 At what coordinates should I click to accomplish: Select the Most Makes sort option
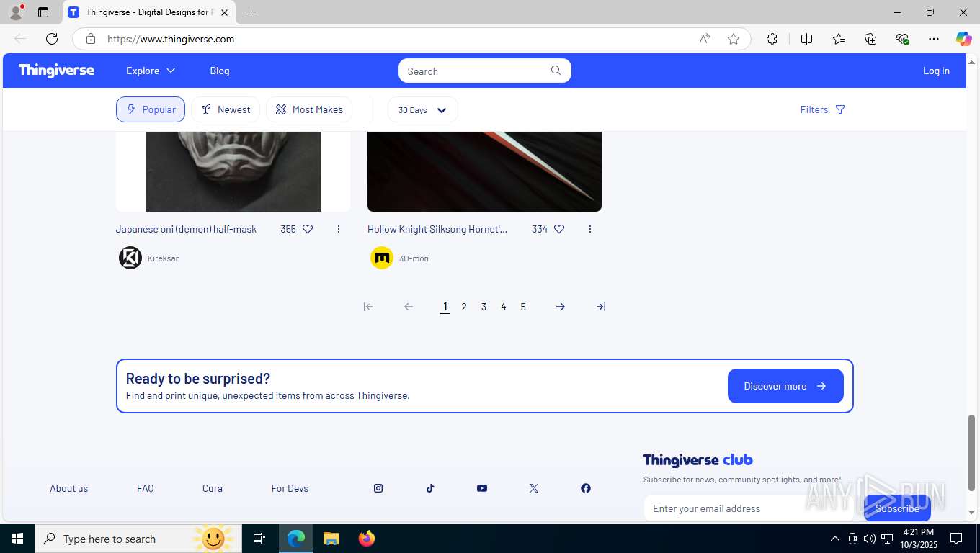tap(309, 109)
